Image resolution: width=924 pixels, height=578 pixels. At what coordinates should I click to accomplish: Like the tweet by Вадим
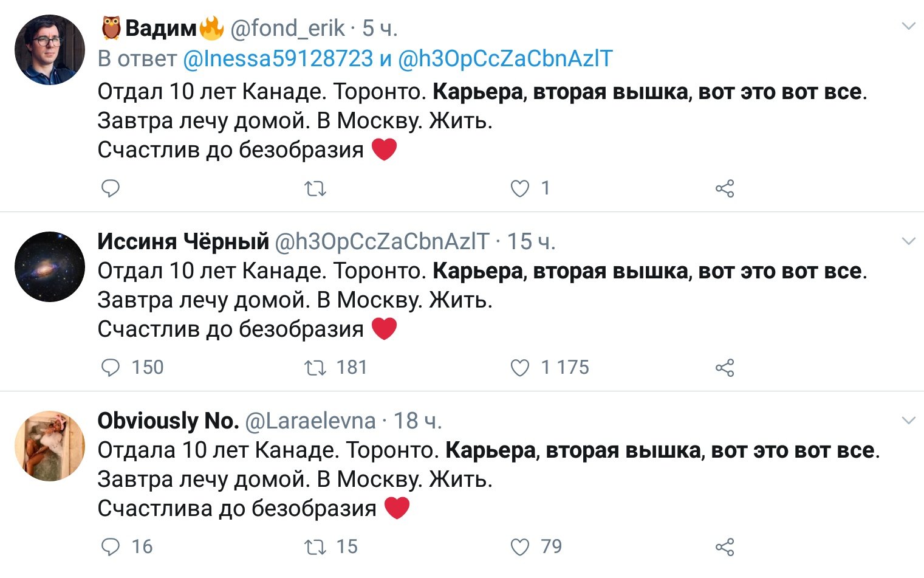point(520,188)
